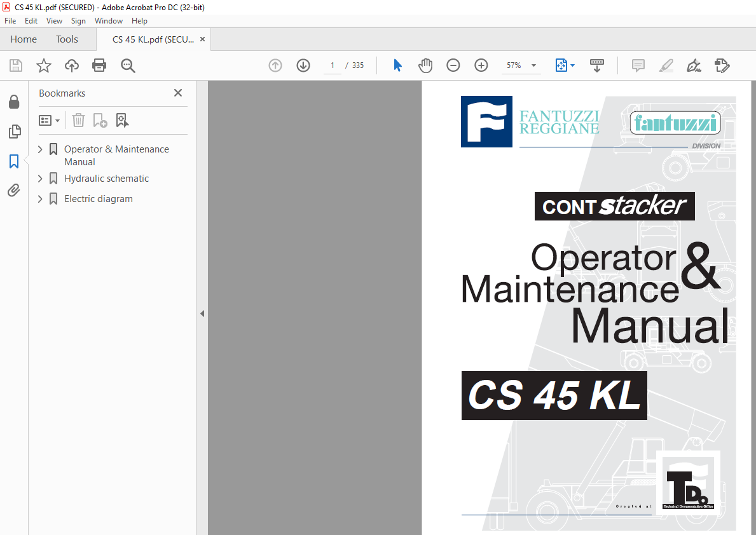Click the Fit page tool icon
Viewport: 756px width, 535px height.
click(561, 65)
